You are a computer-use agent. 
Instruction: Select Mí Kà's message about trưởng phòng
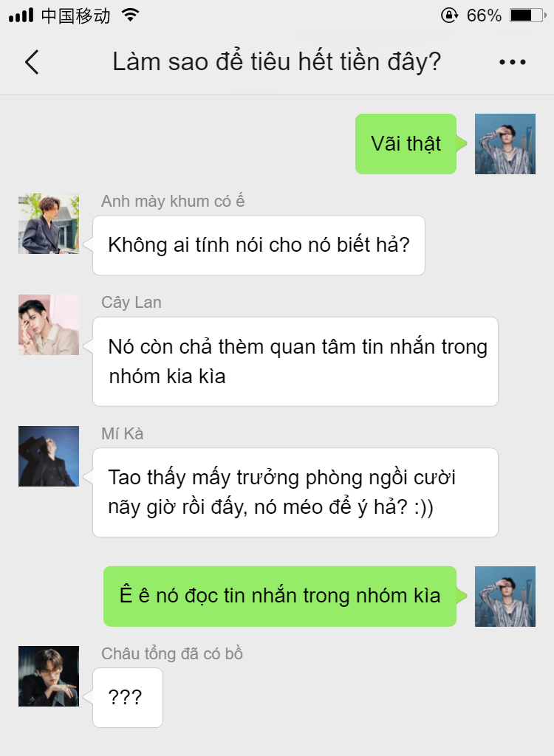coord(295,492)
